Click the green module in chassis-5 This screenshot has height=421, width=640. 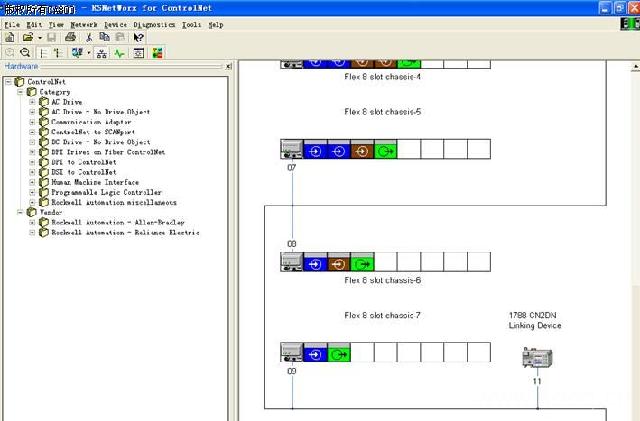pyautogui.click(x=385, y=150)
